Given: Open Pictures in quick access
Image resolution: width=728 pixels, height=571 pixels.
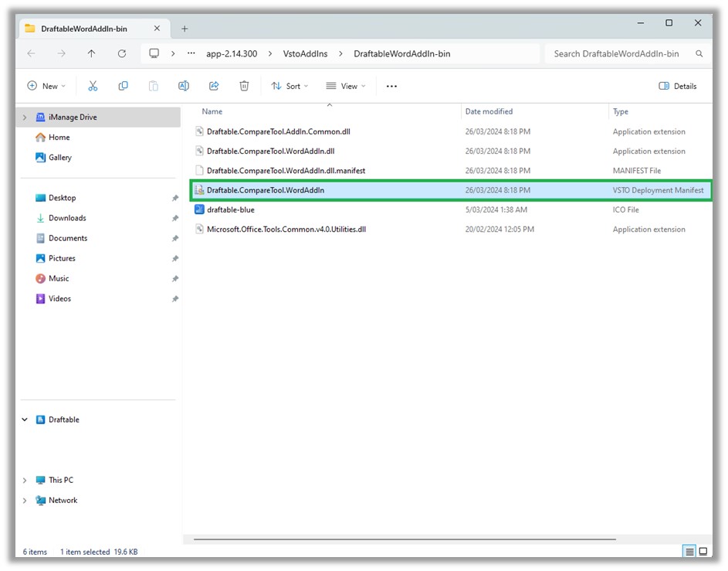Looking at the screenshot, I should (x=62, y=258).
